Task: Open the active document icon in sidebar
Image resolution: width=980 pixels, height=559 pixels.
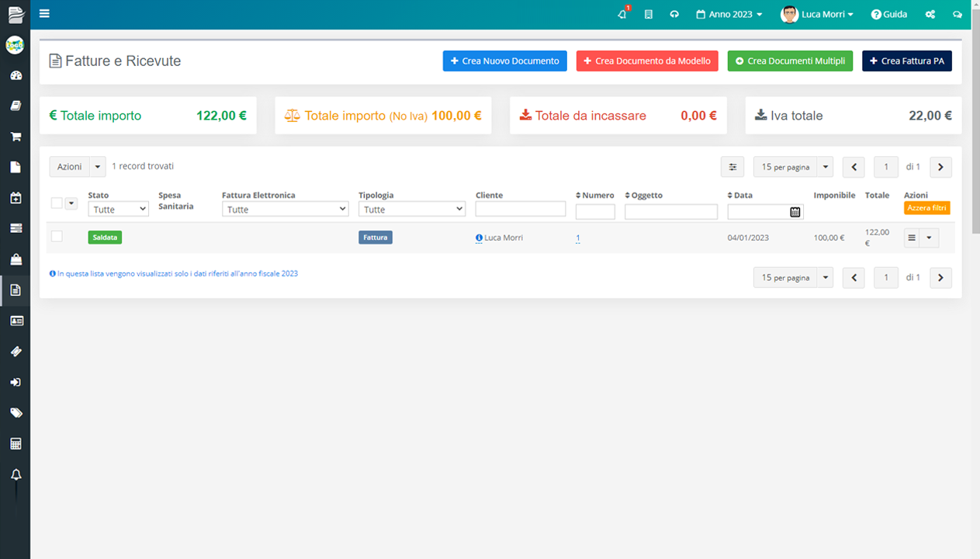Action: click(16, 290)
